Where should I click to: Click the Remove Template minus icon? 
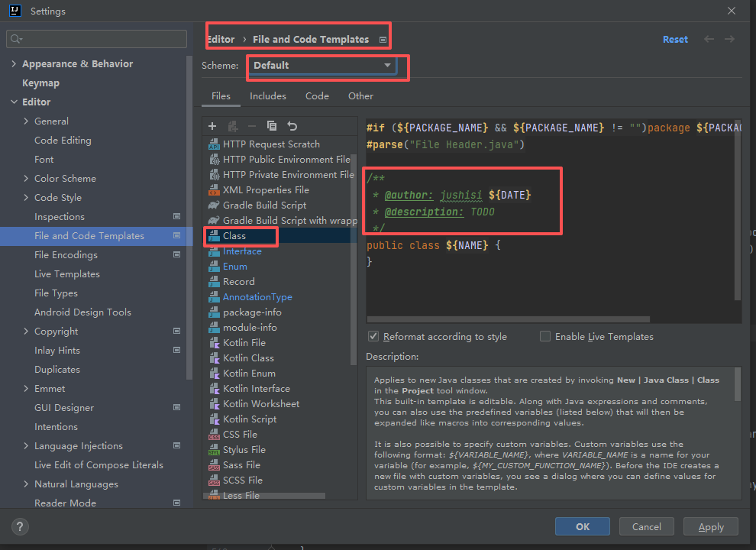point(252,126)
